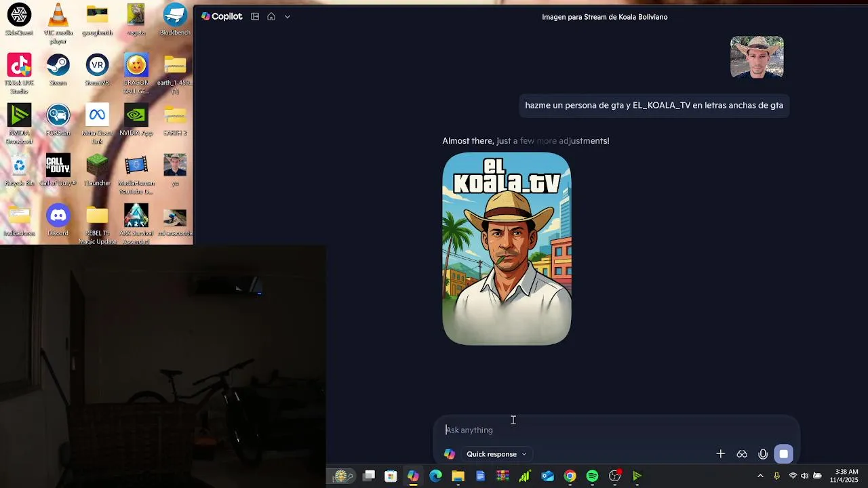Viewport: 868px width, 488px height.
Task: Open MediaHuman YouTube Downloader icon
Action: 136,174
